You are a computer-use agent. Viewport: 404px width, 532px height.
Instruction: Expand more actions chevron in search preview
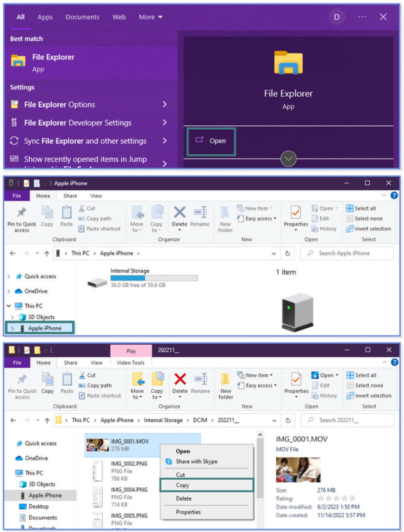coord(288,159)
